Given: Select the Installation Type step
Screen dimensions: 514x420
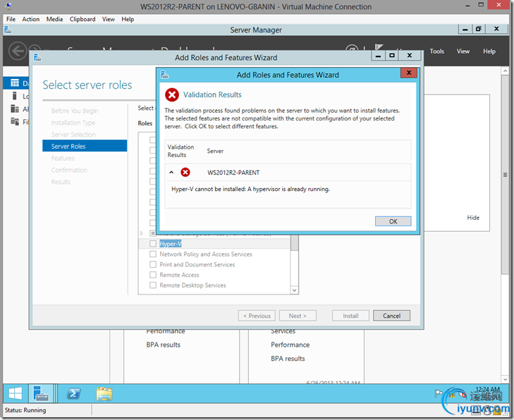Looking at the screenshot, I should click(x=73, y=123).
